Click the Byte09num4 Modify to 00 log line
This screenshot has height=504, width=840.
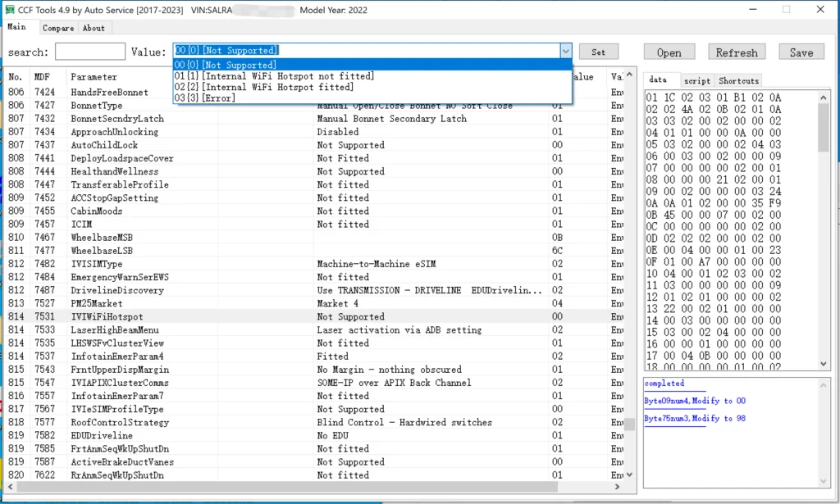click(695, 401)
